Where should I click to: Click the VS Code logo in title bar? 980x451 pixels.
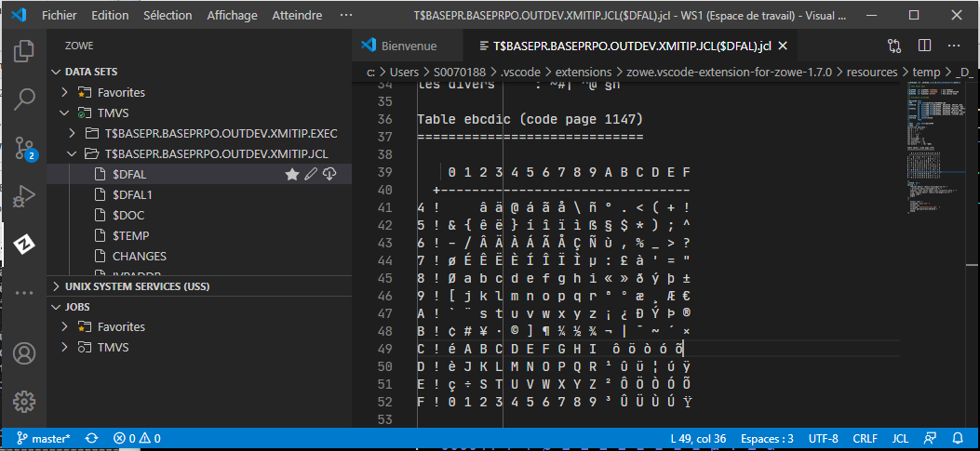pyautogui.click(x=18, y=15)
